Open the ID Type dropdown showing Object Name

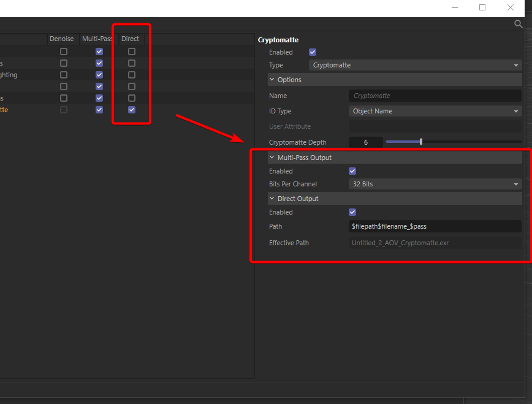click(435, 111)
